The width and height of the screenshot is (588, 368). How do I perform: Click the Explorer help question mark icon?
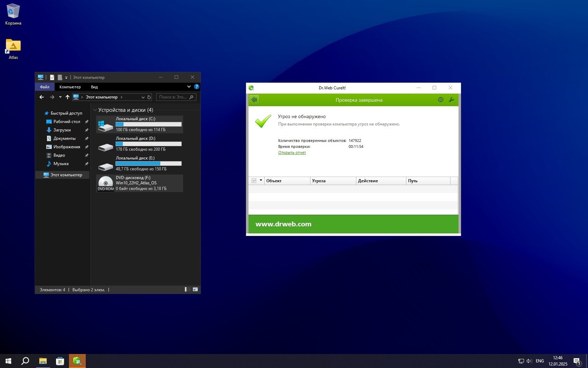click(196, 87)
